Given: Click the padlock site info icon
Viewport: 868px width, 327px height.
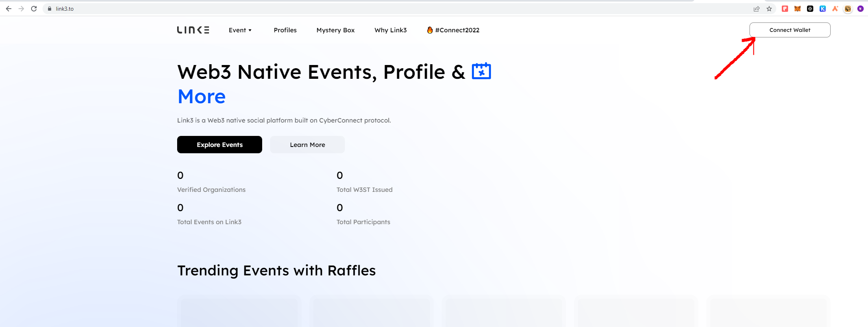Looking at the screenshot, I should pos(50,9).
